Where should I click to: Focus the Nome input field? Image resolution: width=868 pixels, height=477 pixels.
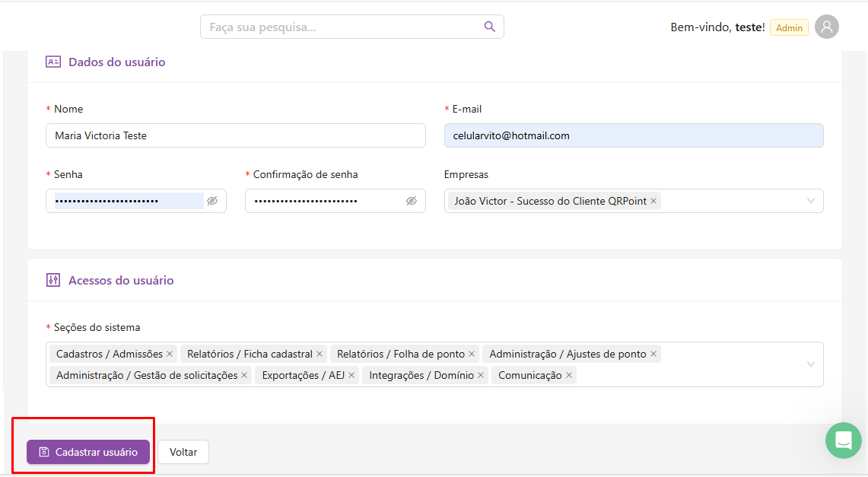click(x=235, y=135)
